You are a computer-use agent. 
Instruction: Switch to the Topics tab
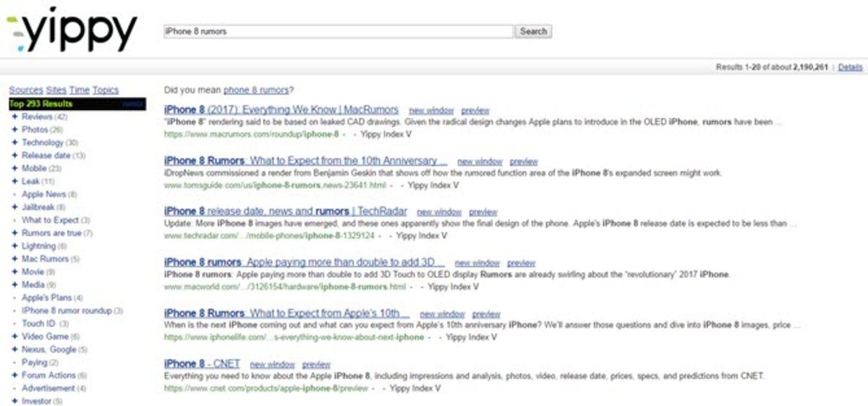click(106, 90)
